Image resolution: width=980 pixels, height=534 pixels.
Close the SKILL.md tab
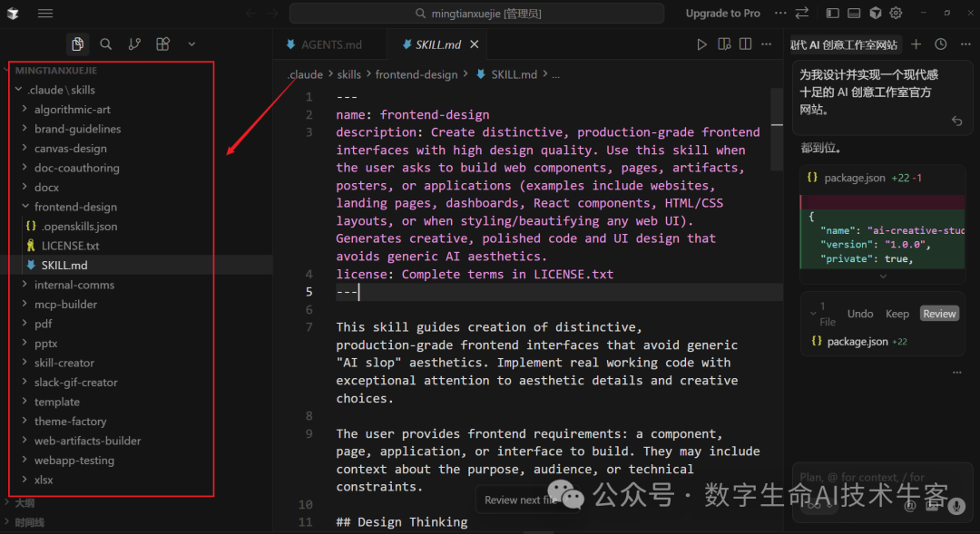[x=475, y=44]
